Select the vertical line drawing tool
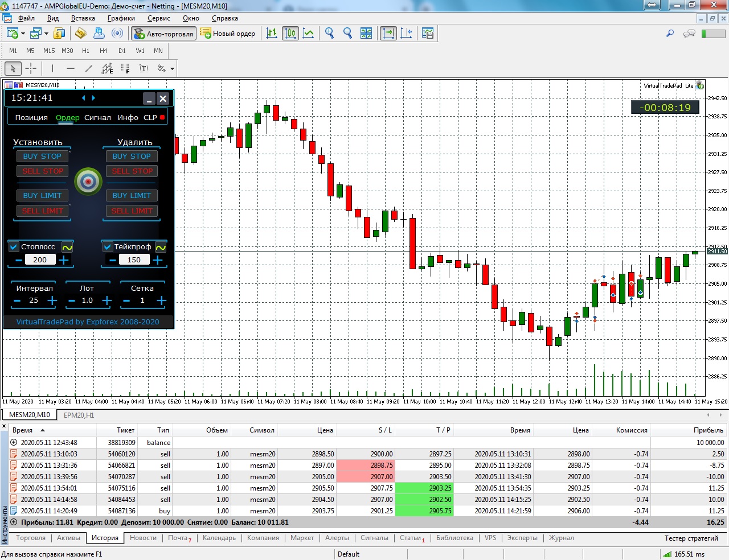Image resolution: width=729 pixels, height=560 pixels. [52, 69]
